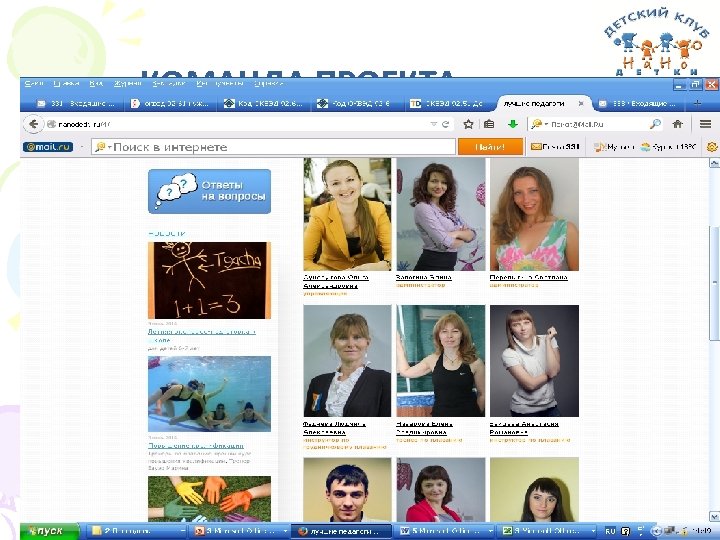720x540 pixels.
Task: Go back with the browser back arrow
Action: [x=33, y=124]
